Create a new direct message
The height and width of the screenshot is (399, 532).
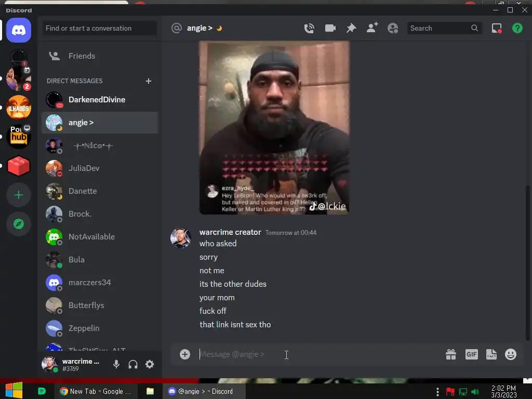coord(148,81)
